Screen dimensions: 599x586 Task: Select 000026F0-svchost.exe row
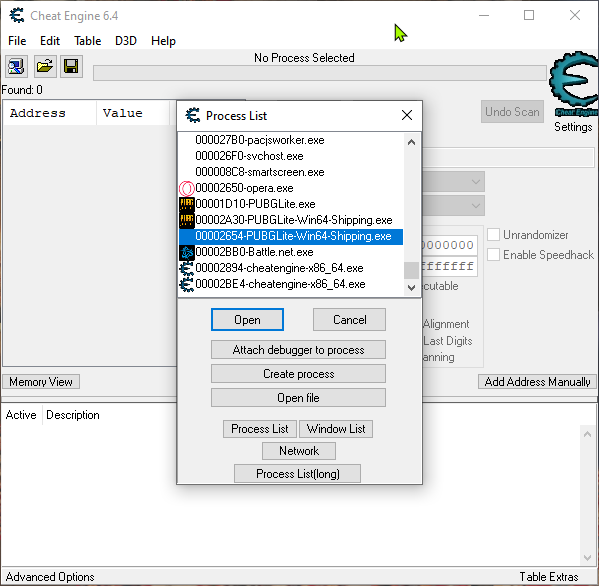tap(291, 156)
